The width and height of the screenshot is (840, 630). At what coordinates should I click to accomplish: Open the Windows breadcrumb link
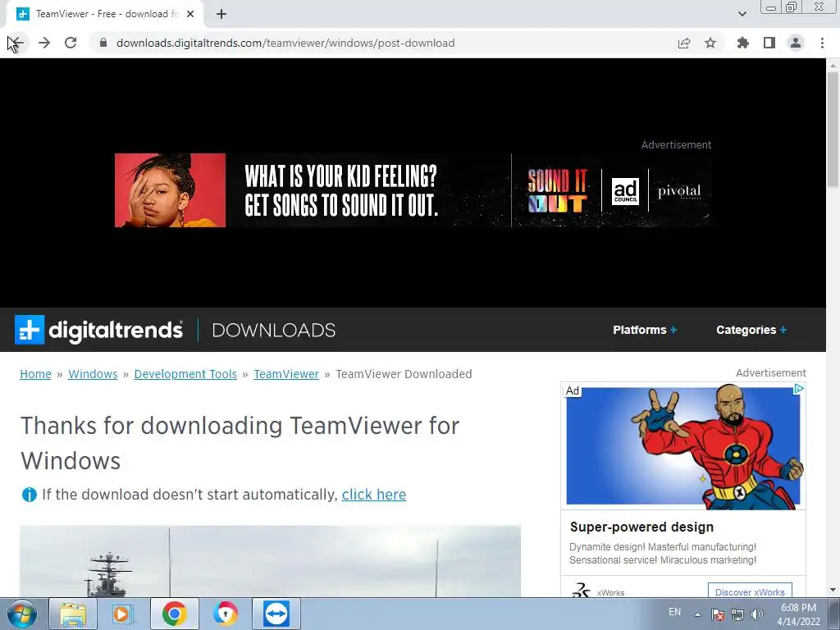93,374
